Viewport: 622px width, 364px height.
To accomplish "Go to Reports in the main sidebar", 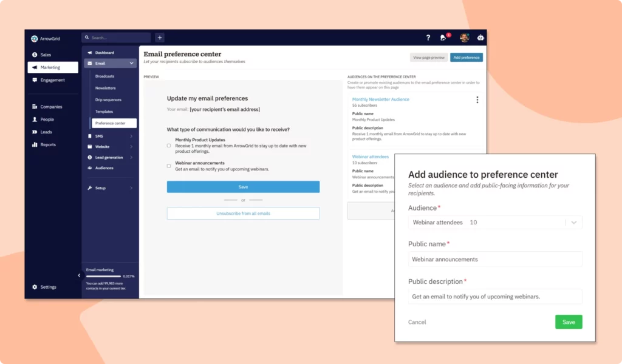I will (x=48, y=145).
